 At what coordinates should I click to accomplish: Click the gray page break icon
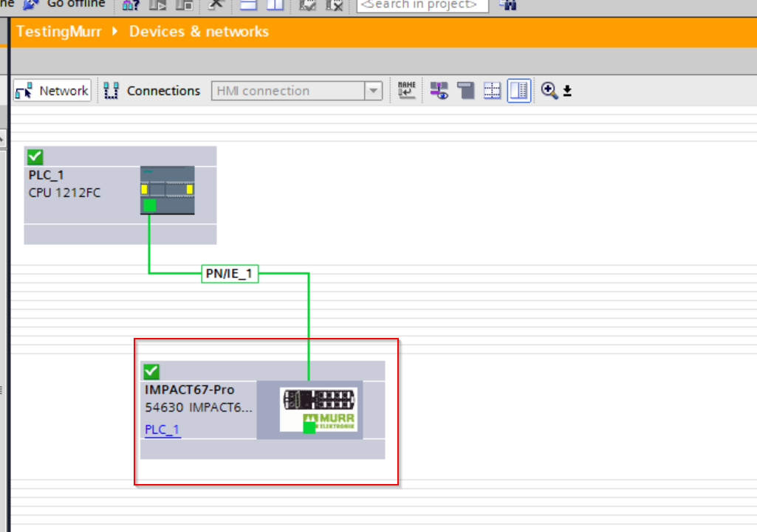(x=466, y=90)
